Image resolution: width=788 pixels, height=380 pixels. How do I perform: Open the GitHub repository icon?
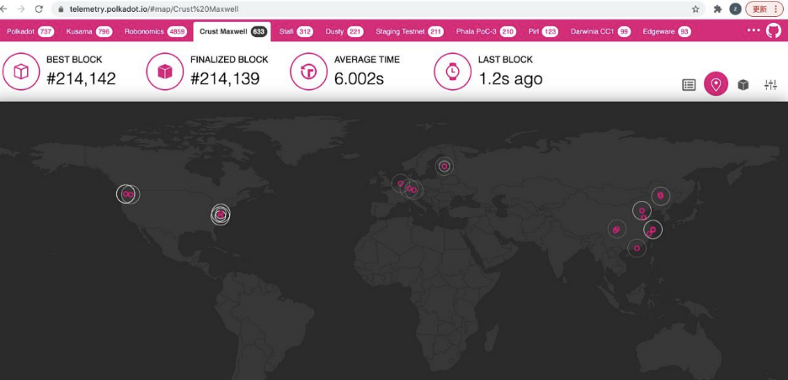[774, 31]
